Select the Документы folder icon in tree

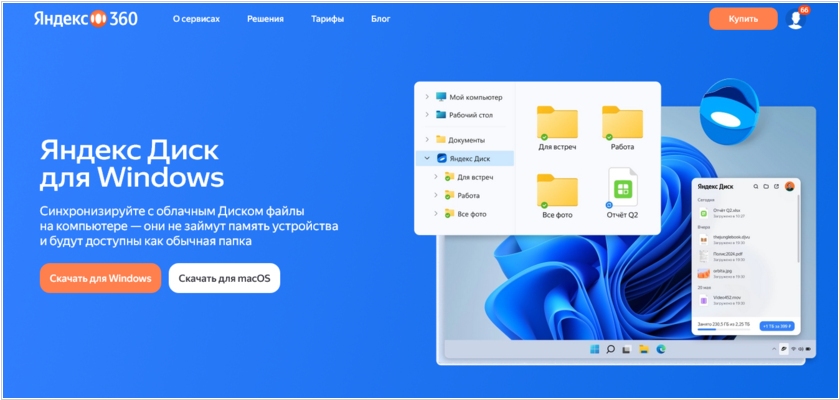[x=441, y=139]
